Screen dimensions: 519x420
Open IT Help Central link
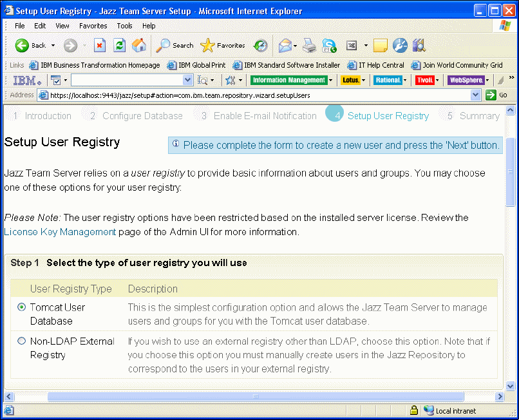[x=375, y=65]
